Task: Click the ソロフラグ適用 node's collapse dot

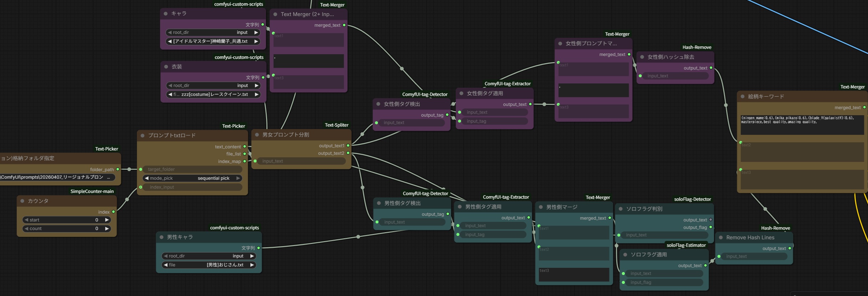Action: (625, 255)
